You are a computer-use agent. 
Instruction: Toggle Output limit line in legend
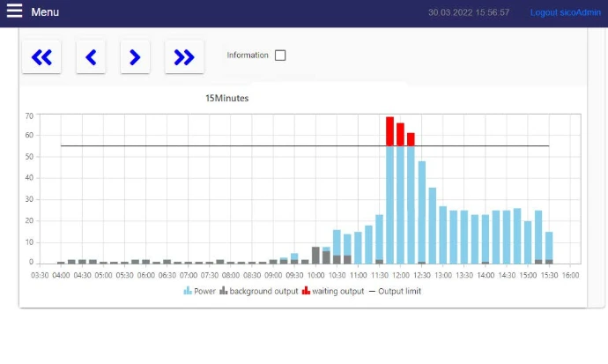coord(395,291)
